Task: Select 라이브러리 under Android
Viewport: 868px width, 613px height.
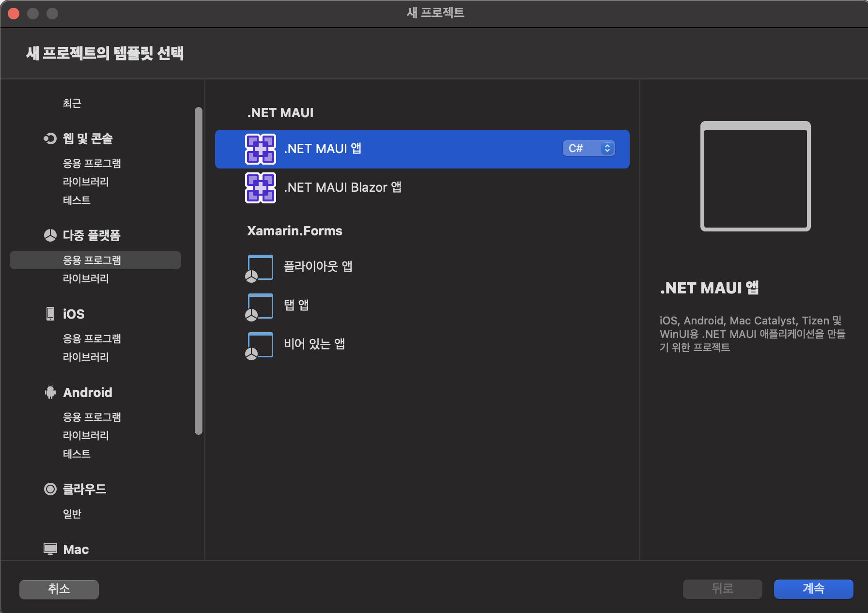Action: click(86, 435)
